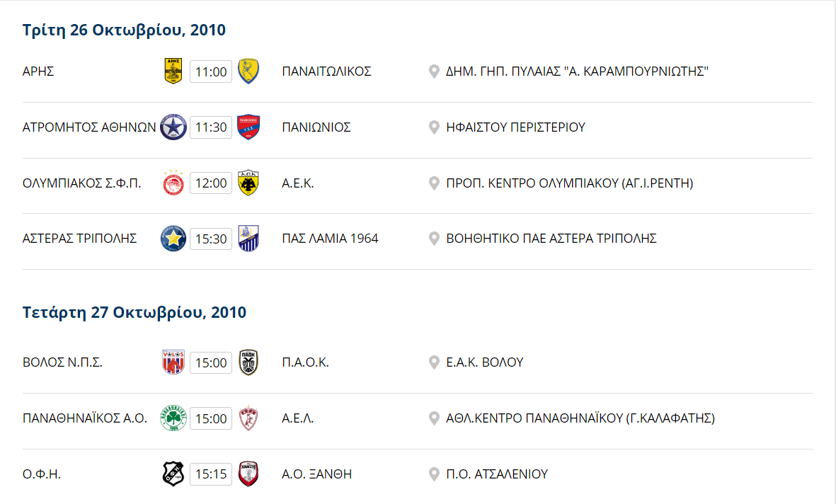Click the ΠΑΝΑΙΤΩΛΙΚΟΣ team crest icon
Image resolution: width=836 pixels, height=504 pixels.
248,71
